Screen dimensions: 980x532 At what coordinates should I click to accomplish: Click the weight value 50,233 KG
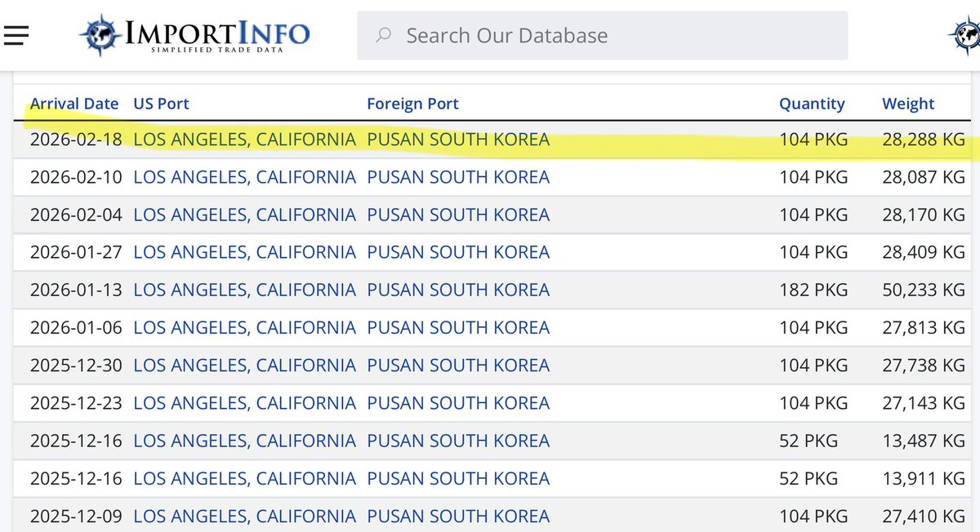point(924,290)
